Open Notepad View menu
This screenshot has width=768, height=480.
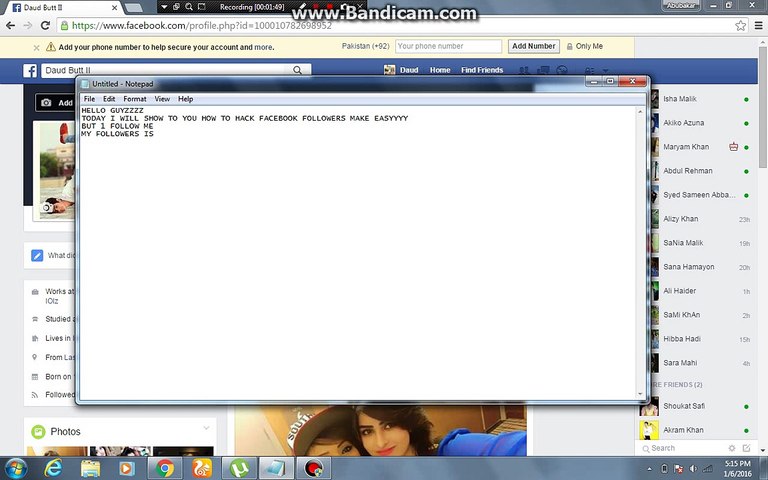pyautogui.click(x=162, y=99)
